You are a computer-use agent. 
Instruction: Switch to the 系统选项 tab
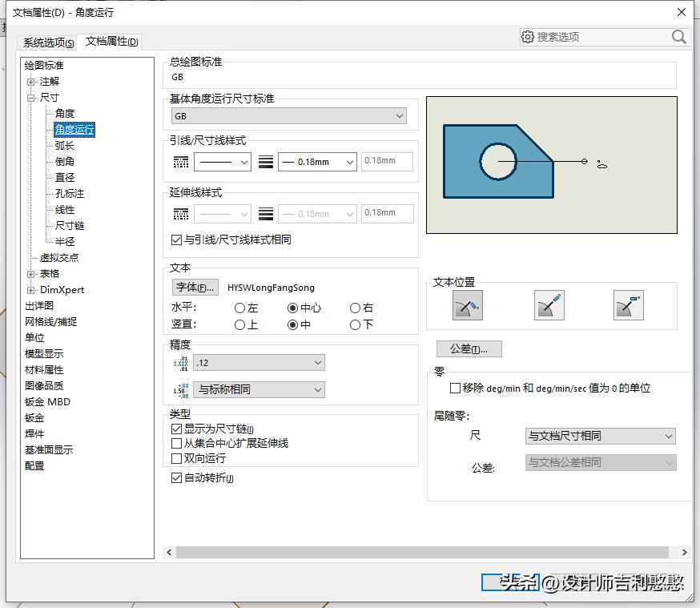[46, 43]
